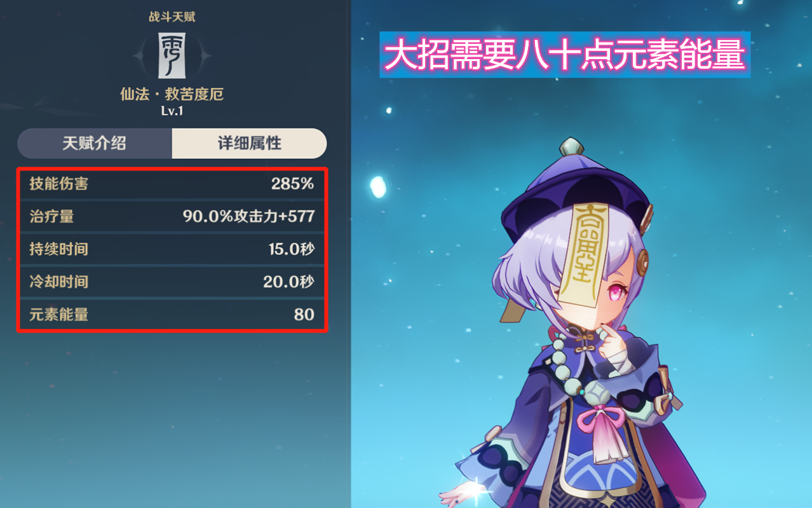
Task: Select the 详细属性 tab
Action: click(249, 143)
